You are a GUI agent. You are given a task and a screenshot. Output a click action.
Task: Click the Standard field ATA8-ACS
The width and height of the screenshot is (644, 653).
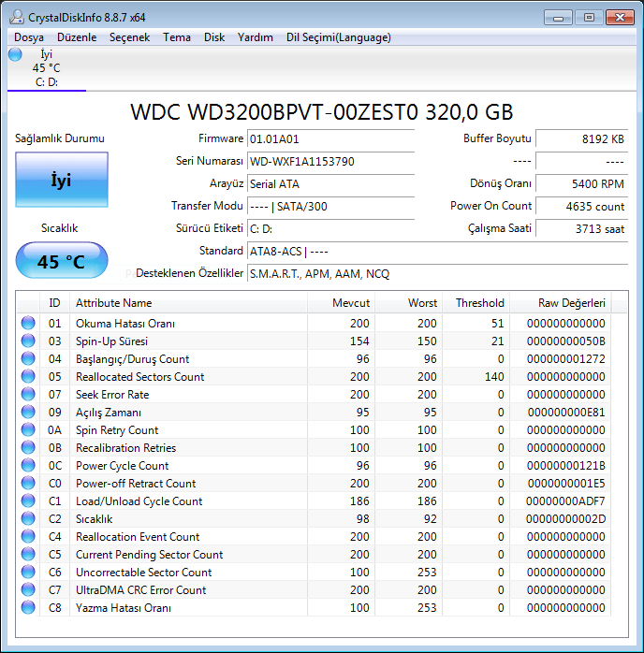[437, 251]
